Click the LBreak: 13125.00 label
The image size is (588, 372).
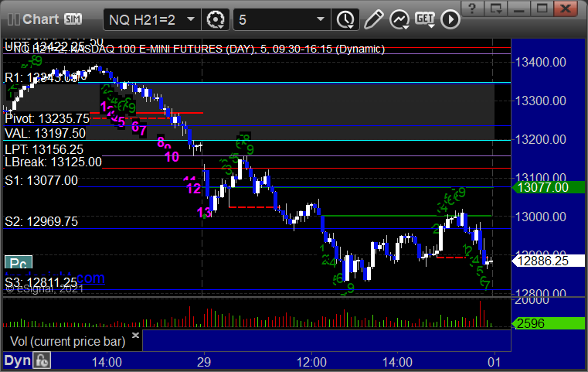pos(53,162)
